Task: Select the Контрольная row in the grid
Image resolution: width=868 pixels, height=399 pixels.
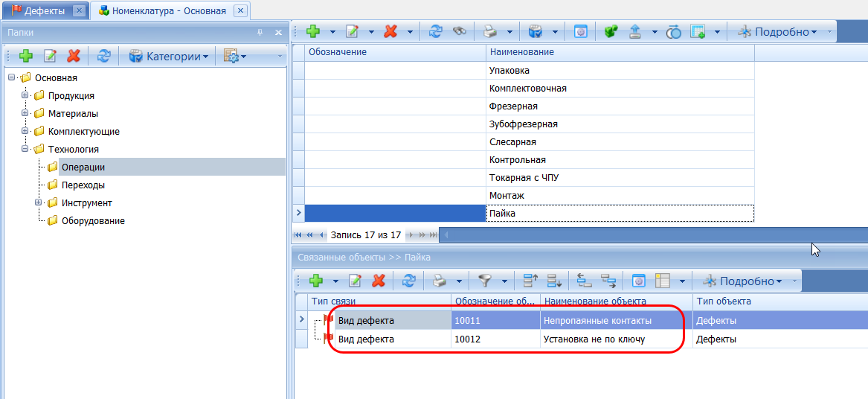Action: [518, 160]
